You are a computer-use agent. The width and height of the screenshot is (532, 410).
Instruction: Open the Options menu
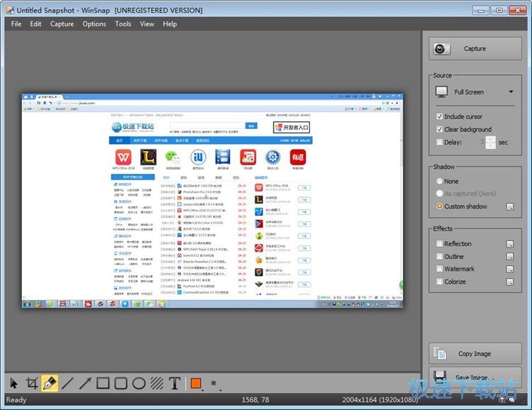(x=94, y=24)
